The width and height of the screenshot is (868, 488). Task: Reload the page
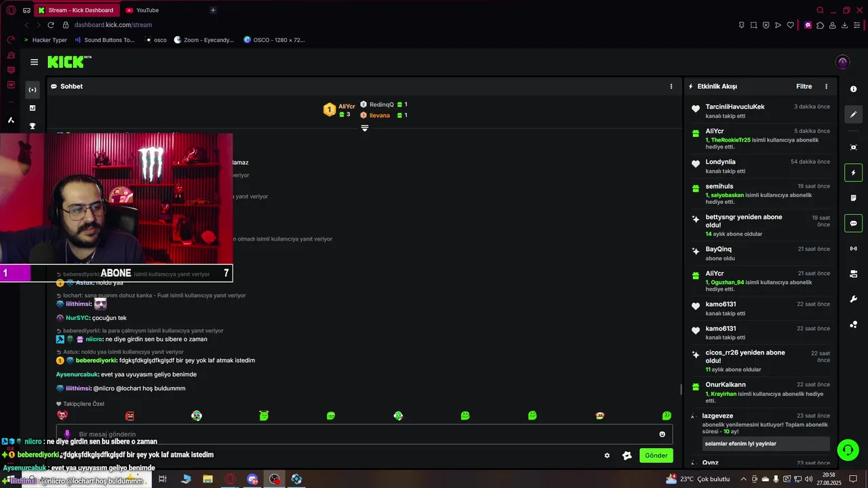coord(50,25)
